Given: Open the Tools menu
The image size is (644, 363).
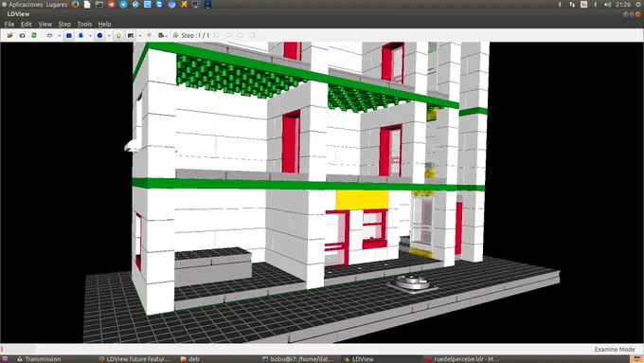Looking at the screenshot, I should pyautogui.click(x=84, y=24).
